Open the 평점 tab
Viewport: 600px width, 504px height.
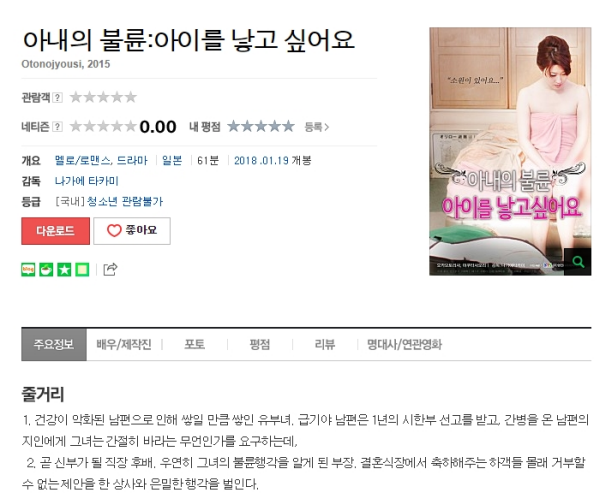click(259, 344)
